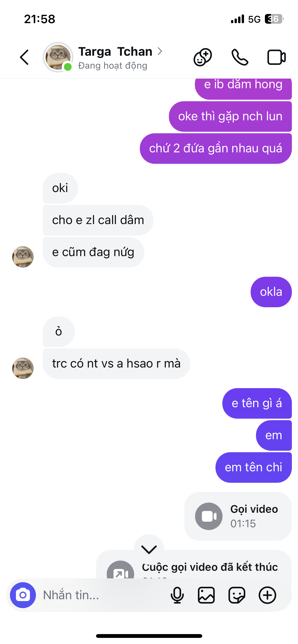
Task: Start a voice call with phone icon
Action: point(240,57)
